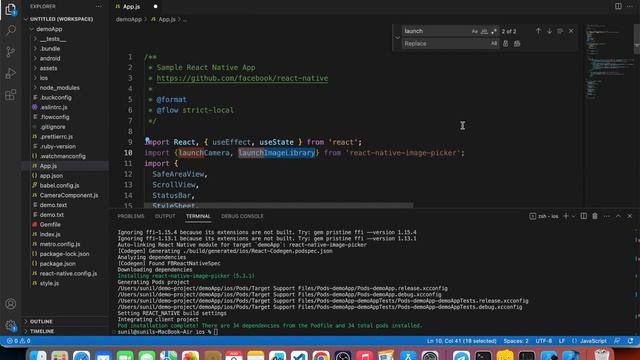Toggle find in selection

pyautogui.click(x=560, y=31)
